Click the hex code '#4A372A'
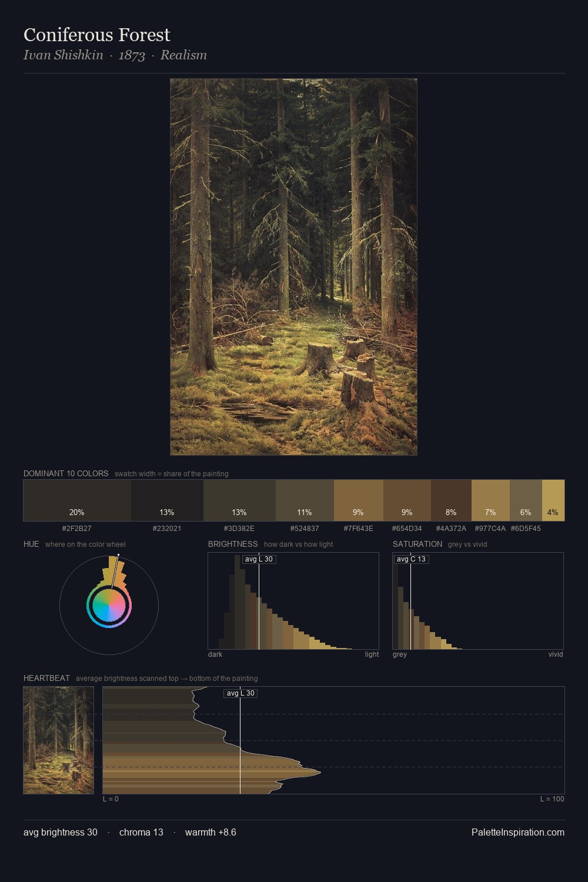 (x=451, y=529)
